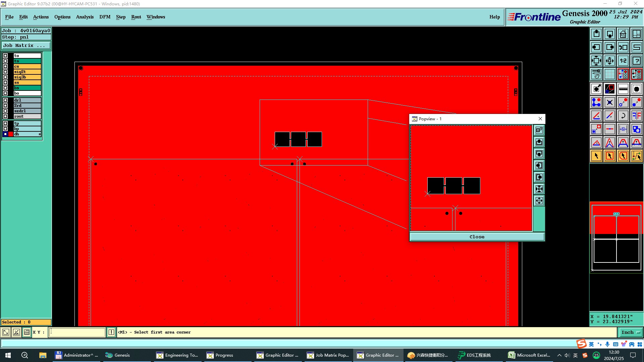Click the Home view icon
Screen dimensions: 644x362
point(623,34)
